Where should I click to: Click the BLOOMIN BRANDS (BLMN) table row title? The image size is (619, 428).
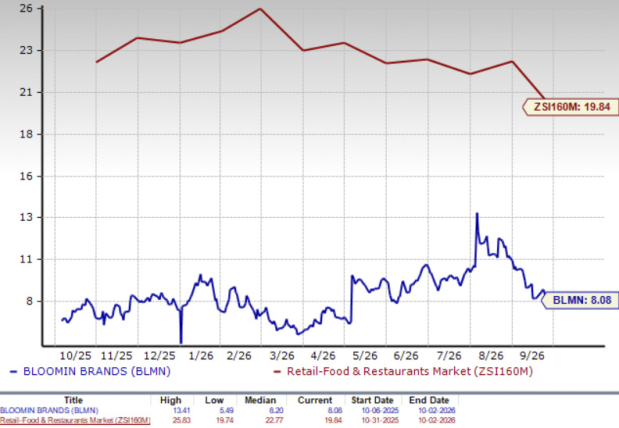49,411
